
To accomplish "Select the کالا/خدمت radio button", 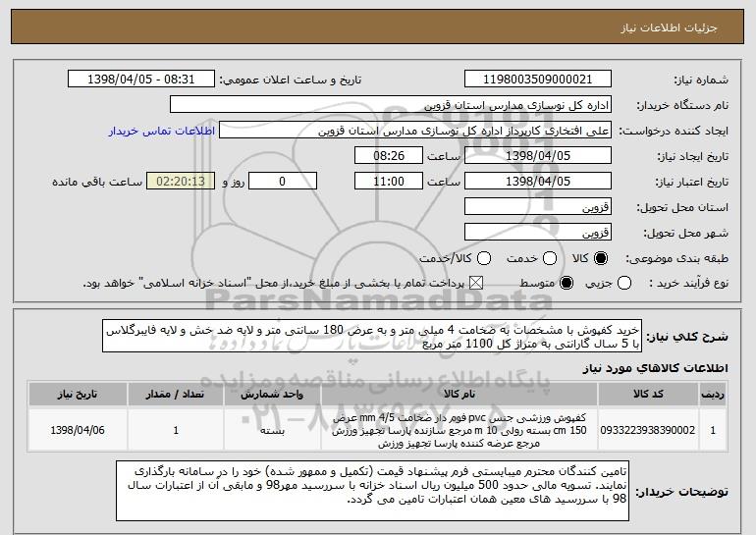I will (x=484, y=259).
